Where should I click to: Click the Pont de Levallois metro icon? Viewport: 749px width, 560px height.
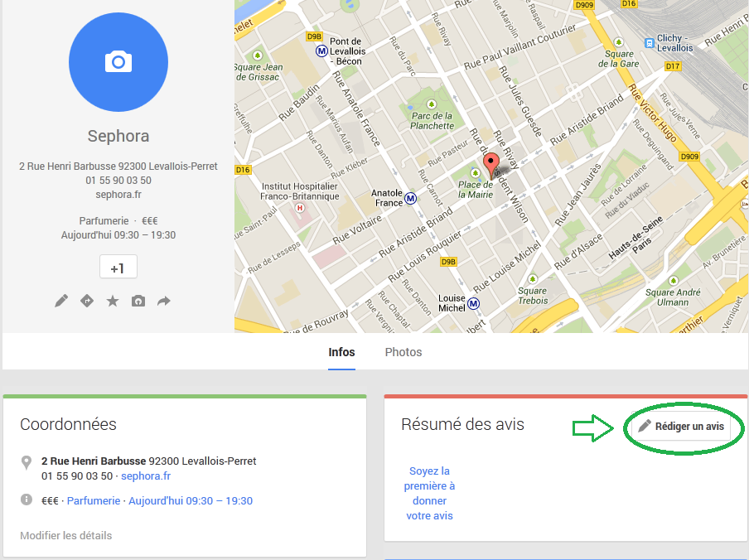point(321,51)
